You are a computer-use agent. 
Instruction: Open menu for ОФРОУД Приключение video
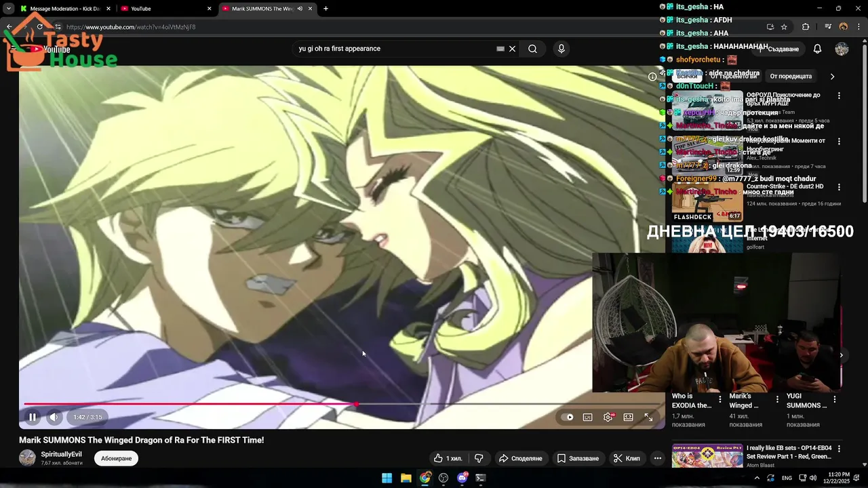839,96
